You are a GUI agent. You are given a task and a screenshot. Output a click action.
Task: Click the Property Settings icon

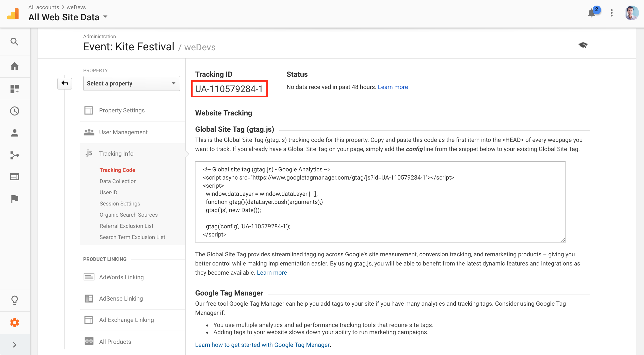pyautogui.click(x=89, y=110)
